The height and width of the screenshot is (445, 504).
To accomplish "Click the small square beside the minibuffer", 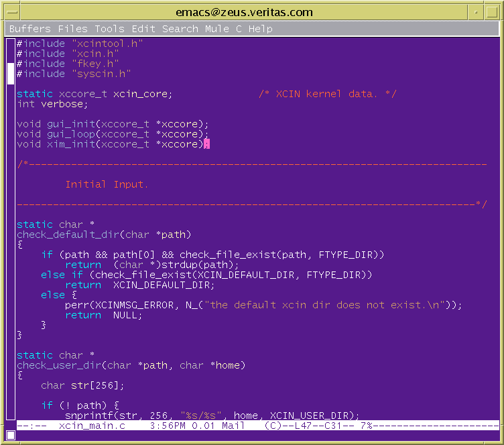I will pos(11,435).
